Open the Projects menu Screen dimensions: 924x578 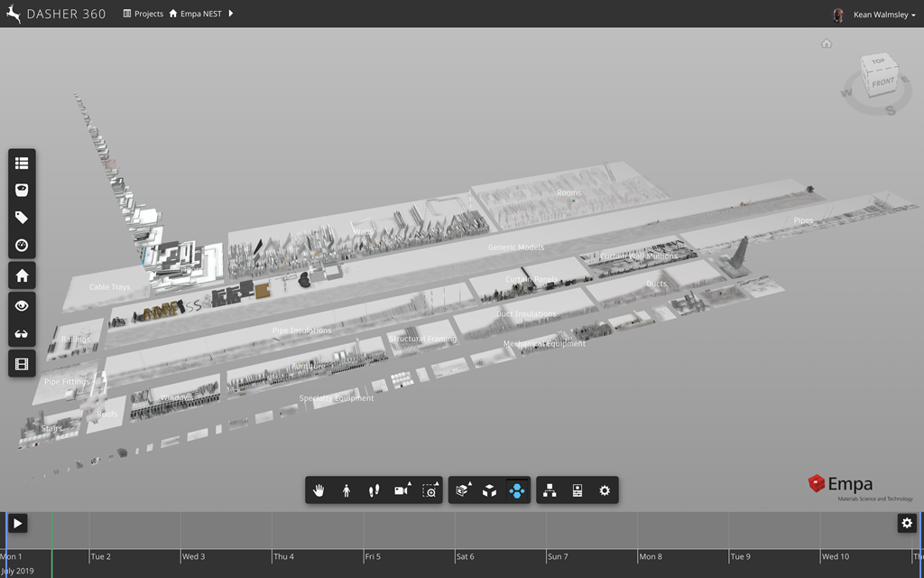pos(143,14)
